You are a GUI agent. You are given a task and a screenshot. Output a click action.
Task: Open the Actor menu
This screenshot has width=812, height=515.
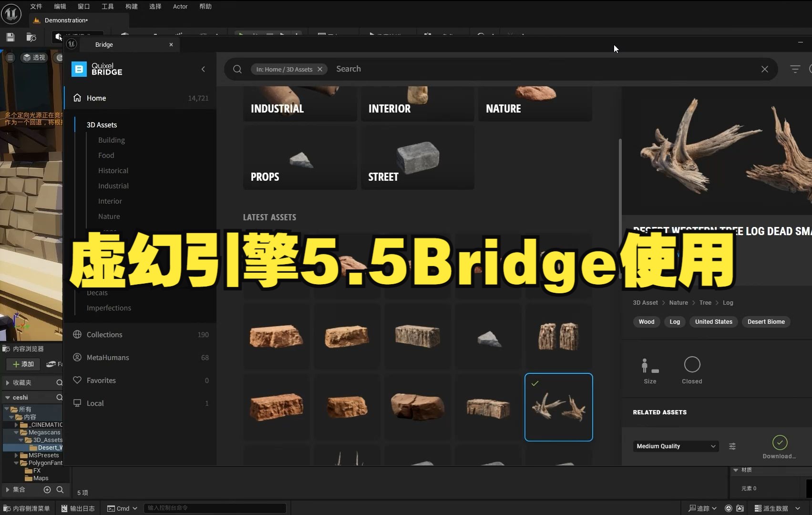coord(180,6)
